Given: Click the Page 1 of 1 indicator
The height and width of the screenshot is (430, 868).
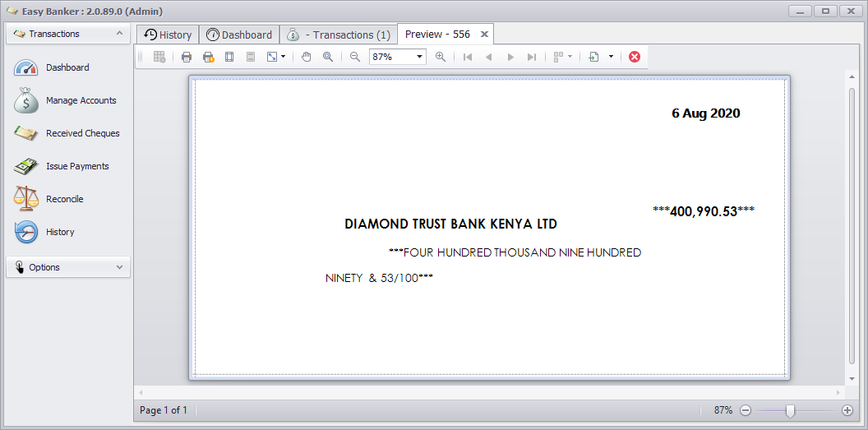Looking at the screenshot, I should (x=164, y=410).
